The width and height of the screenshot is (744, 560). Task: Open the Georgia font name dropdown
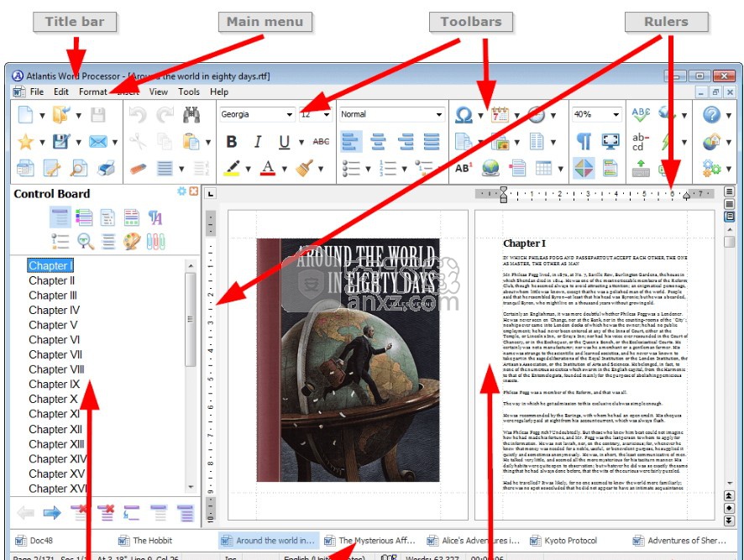pos(289,114)
